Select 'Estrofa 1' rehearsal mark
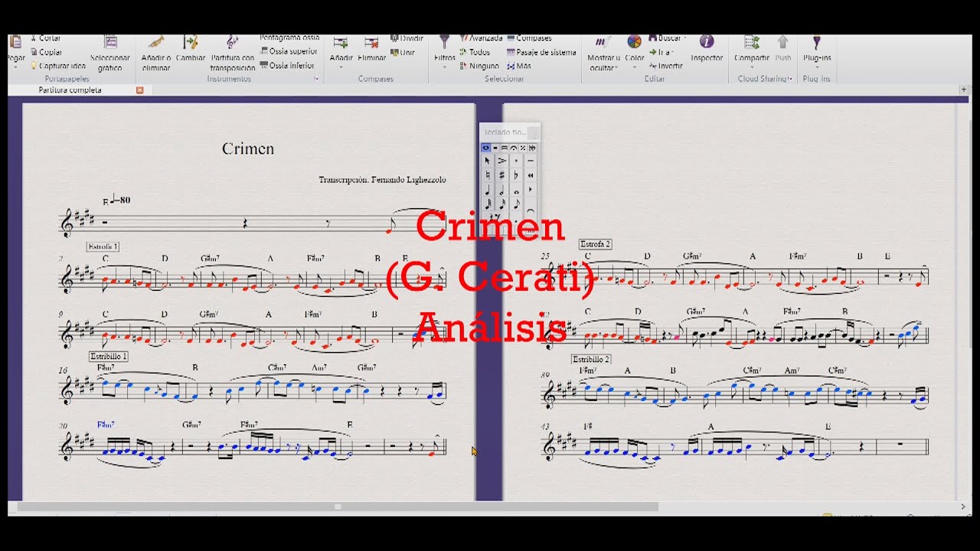Viewport: 980px width, 551px height. (103, 246)
